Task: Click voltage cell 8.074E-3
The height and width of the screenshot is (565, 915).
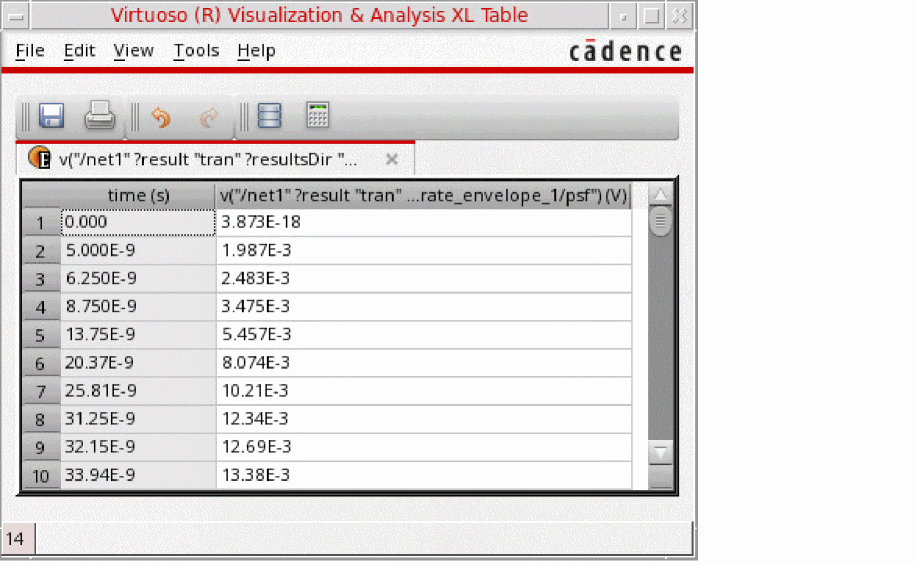Action: click(424, 363)
